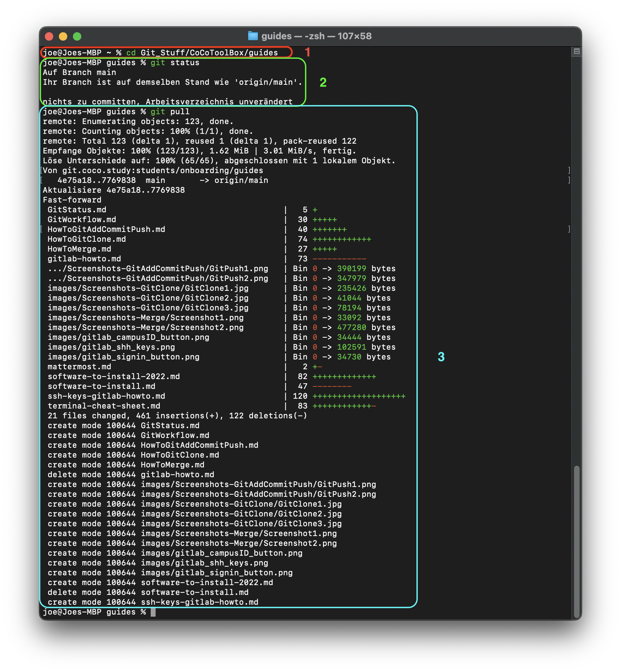Click the 'git status' command line
621x672 pixels.
121,62
